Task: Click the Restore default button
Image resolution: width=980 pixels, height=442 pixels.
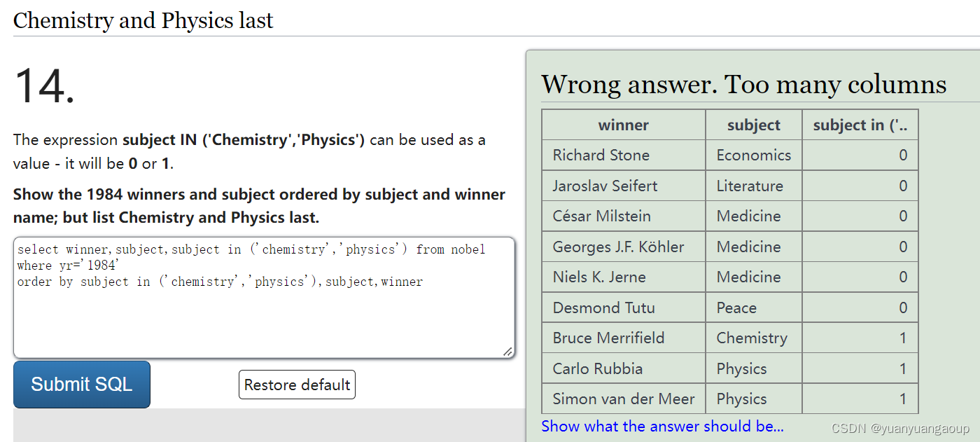Action: (x=297, y=384)
